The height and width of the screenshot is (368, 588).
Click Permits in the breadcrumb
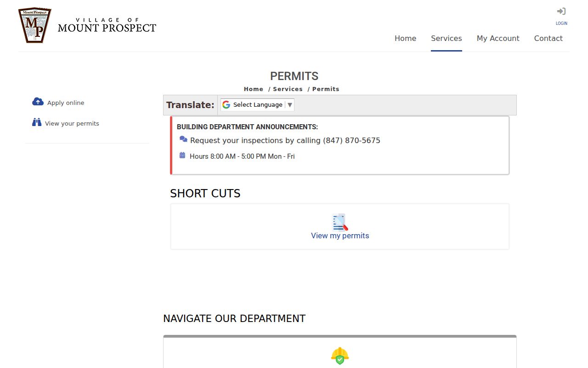coord(326,89)
